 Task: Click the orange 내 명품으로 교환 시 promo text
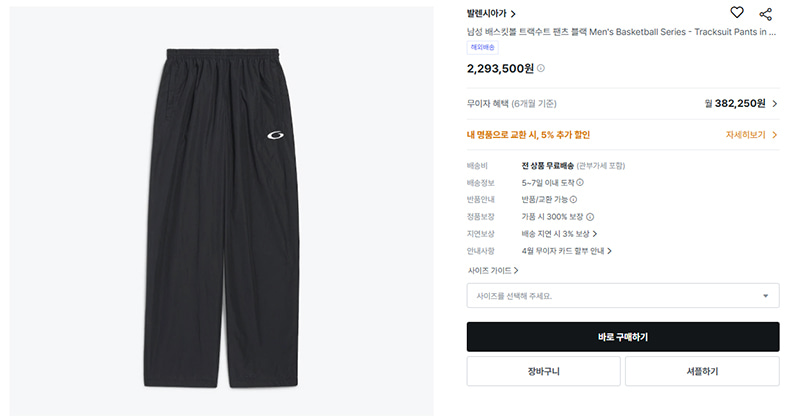coord(528,134)
